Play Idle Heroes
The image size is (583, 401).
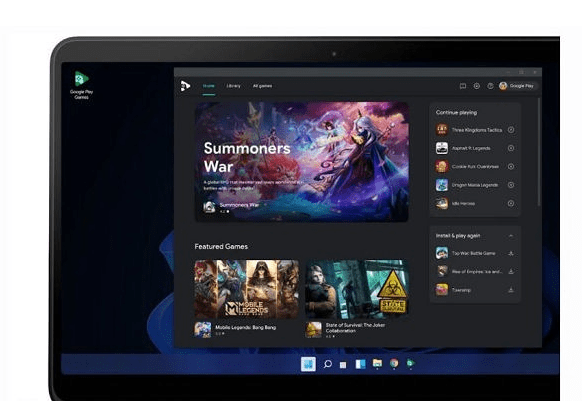coord(511,203)
